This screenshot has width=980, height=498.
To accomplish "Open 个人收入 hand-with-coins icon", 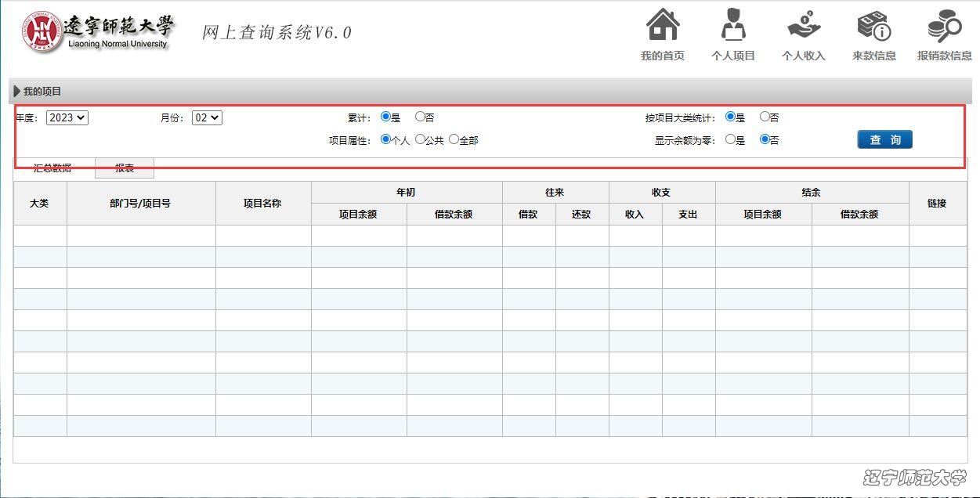I will [x=803, y=26].
